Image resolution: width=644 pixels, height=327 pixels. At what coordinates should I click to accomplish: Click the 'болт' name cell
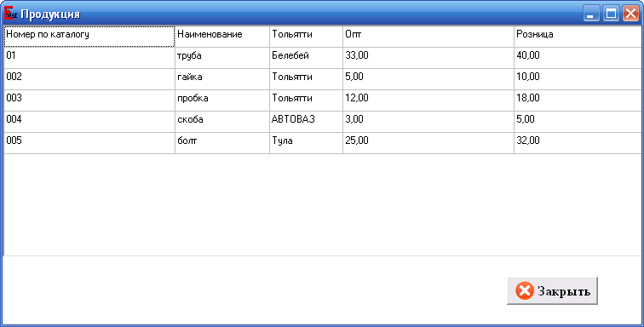(x=222, y=143)
